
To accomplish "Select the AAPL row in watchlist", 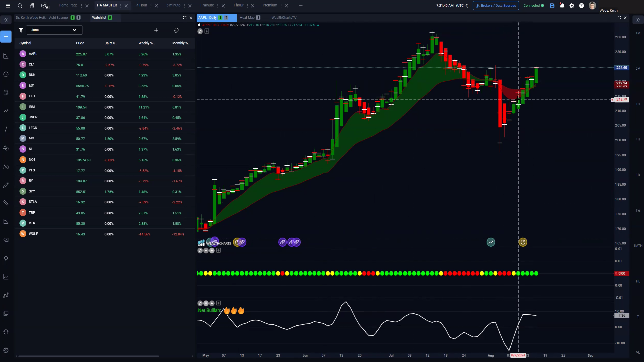I will [x=105, y=54].
